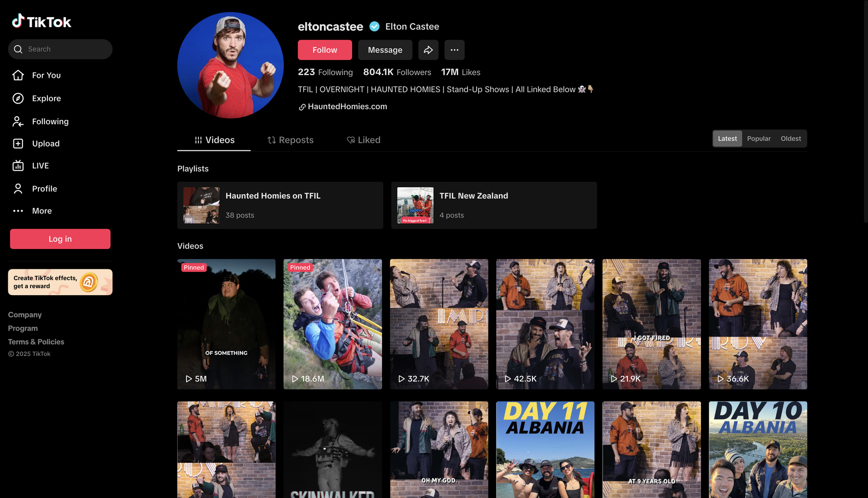Select the Videos tab
Screen dimensions: 868x498
[214, 140]
